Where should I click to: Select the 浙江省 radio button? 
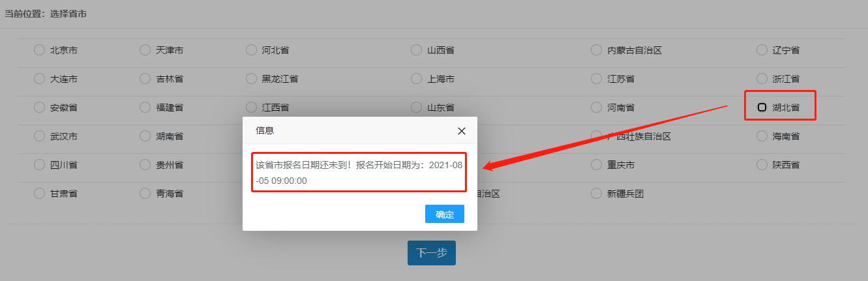(762, 78)
